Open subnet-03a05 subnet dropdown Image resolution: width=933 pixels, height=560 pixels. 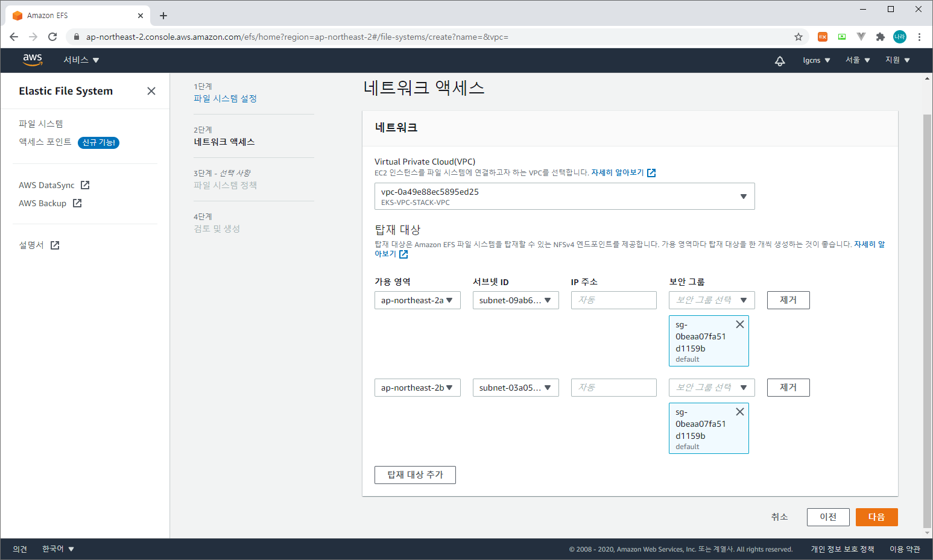(x=516, y=388)
